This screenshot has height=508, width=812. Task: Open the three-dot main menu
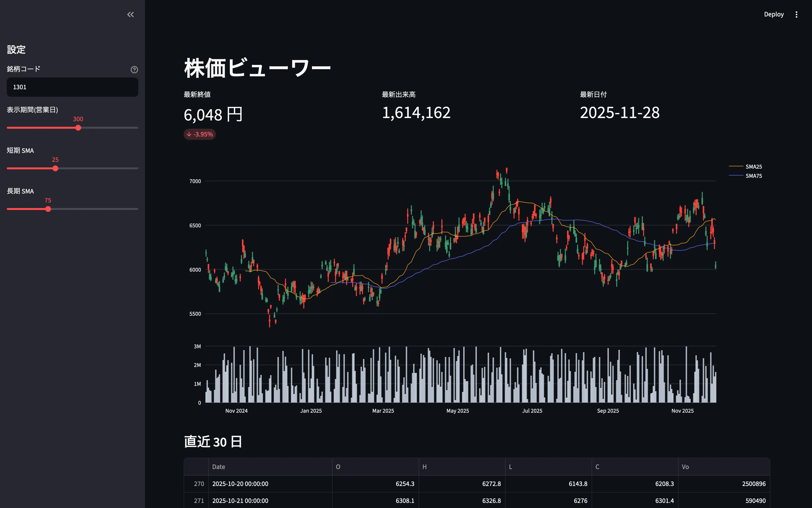[x=796, y=15]
